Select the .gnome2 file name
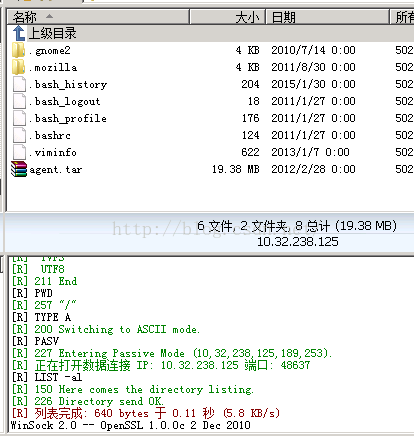This screenshot has width=414, height=436. pyautogui.click(x=50, y=51)
